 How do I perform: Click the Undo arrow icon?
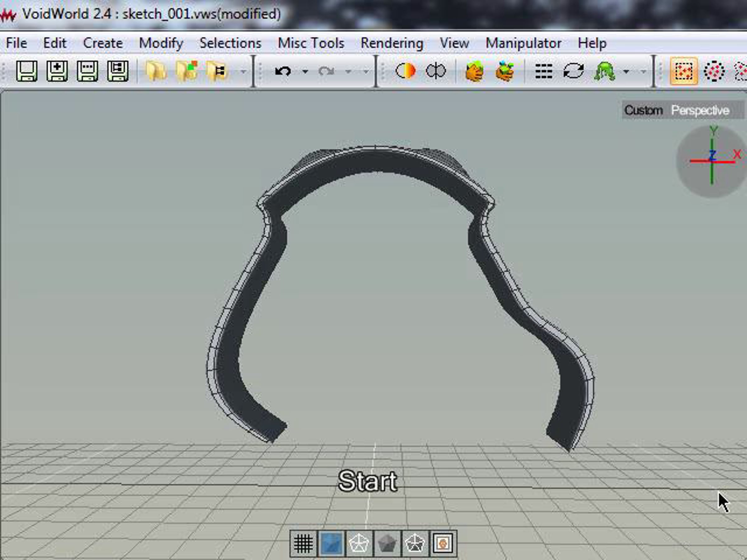coord(283,71)
